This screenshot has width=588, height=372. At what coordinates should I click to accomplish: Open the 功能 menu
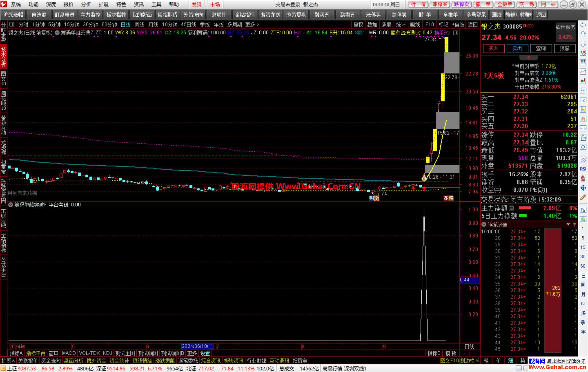33,4
